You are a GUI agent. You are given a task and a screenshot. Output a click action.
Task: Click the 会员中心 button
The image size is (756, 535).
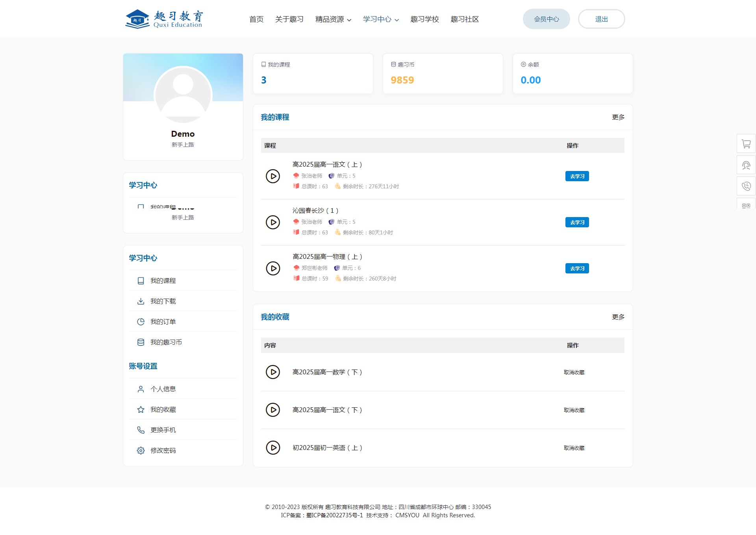[547, 19]
